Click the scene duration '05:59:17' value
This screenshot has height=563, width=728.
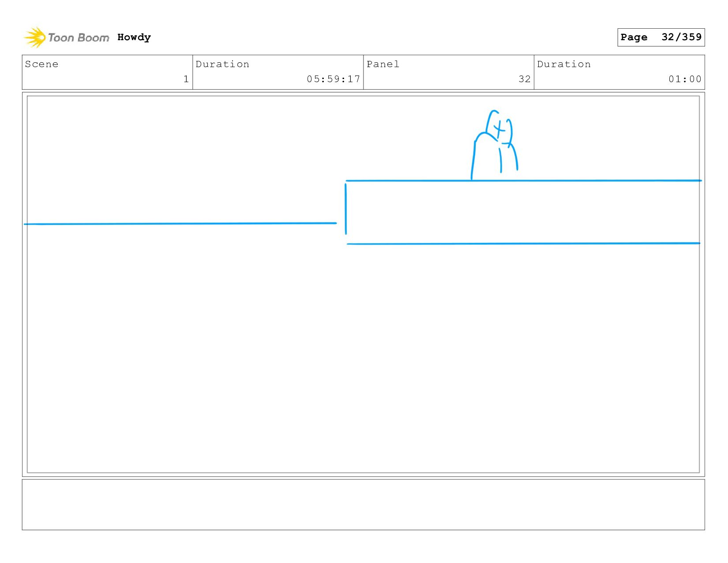[x=334, y=79]
